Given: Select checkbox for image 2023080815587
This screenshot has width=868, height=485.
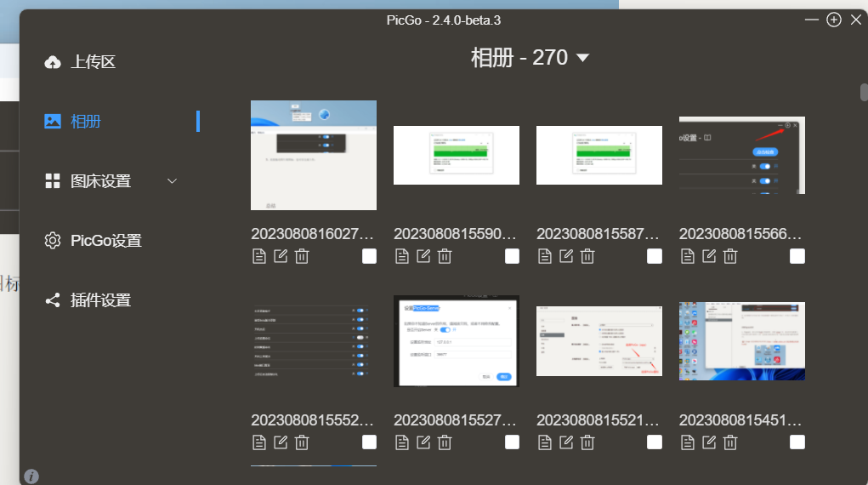Looking at the screenshot, I should 655,256.
